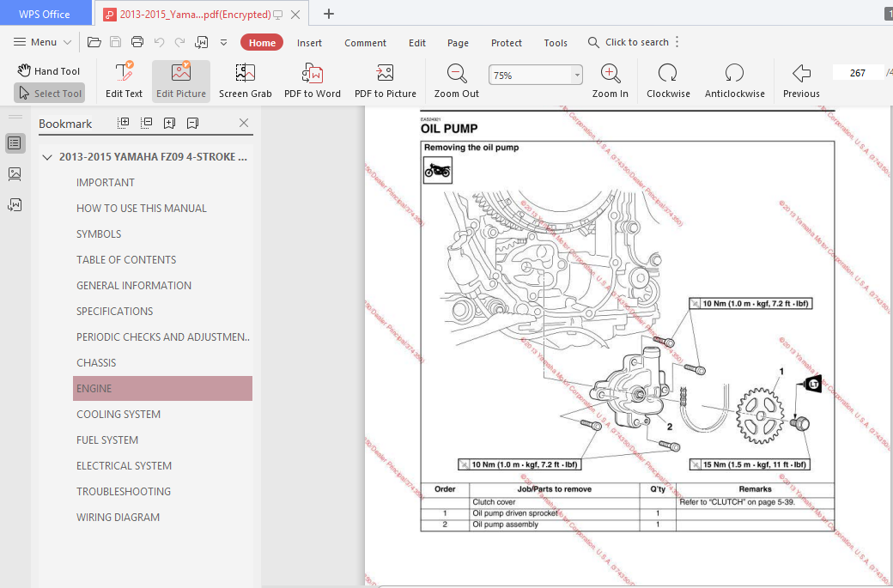Click the 'Click to search' field

point(629,42)
